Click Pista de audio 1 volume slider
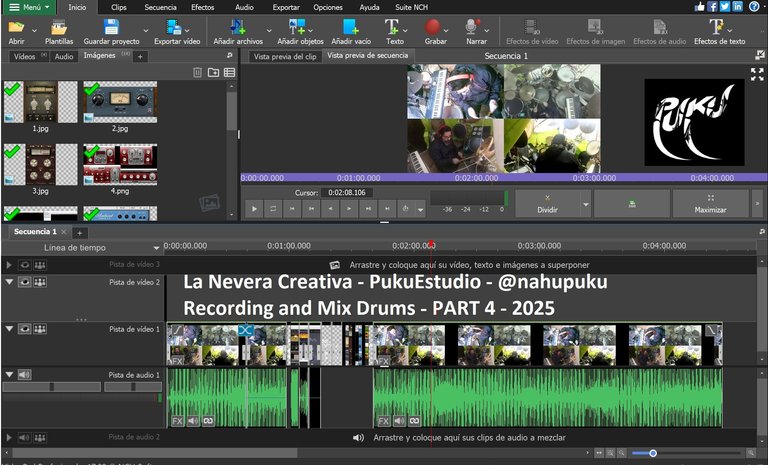This screenshot has width=768, height=465. (x=52, y=387)
